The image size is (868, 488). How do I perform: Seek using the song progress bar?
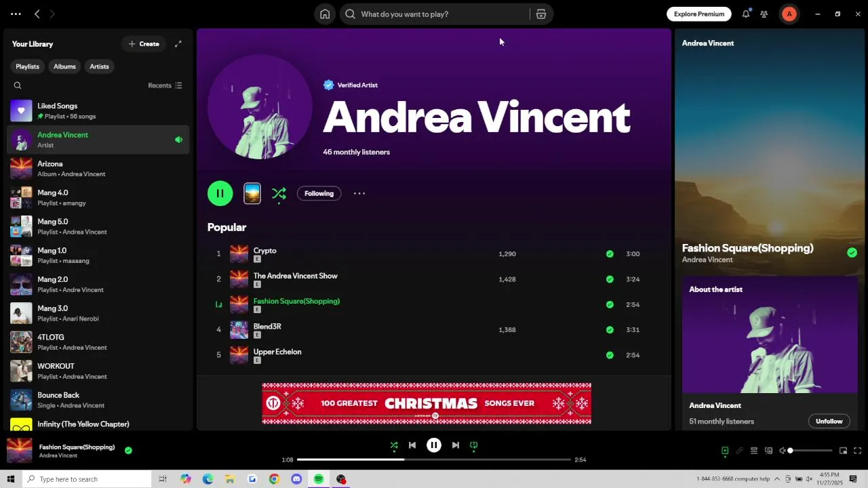click(x=434, y=460)
